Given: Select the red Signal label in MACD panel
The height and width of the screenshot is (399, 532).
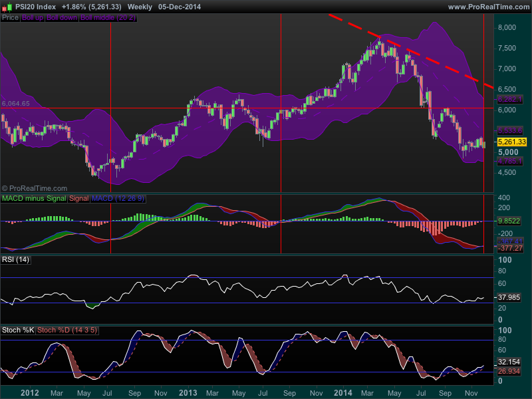Looking at the screenshot, I should click(78, 198).
